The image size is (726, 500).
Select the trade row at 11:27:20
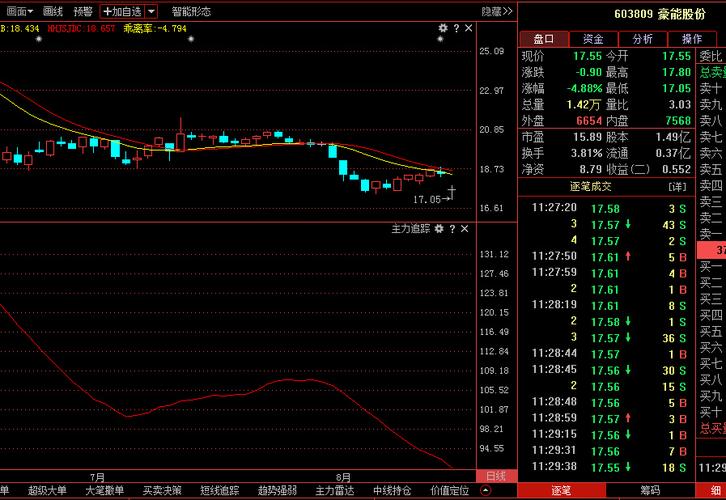tap(607, 208)
